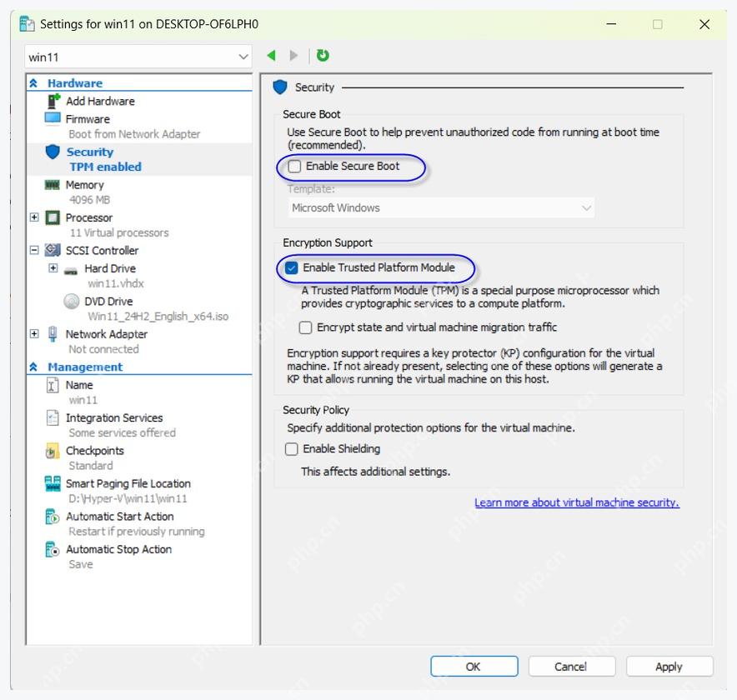
Task: Select Automatic Stop Action item
Action: point(119,550)
